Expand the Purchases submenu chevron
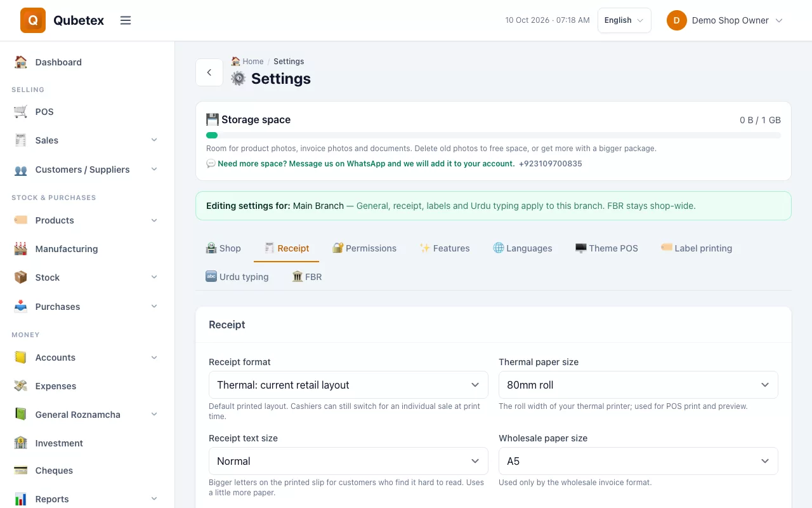The height and width of the screenshot is (508, 812). (x=154, y=307)
